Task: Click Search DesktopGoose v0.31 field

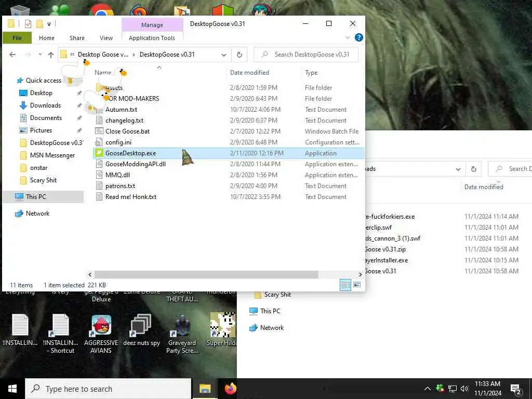Action: 305,55
